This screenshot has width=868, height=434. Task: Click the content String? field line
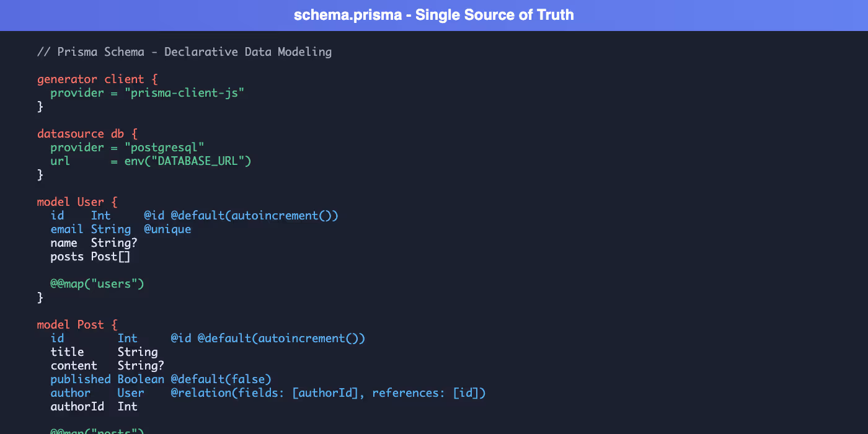pos(107,366)
